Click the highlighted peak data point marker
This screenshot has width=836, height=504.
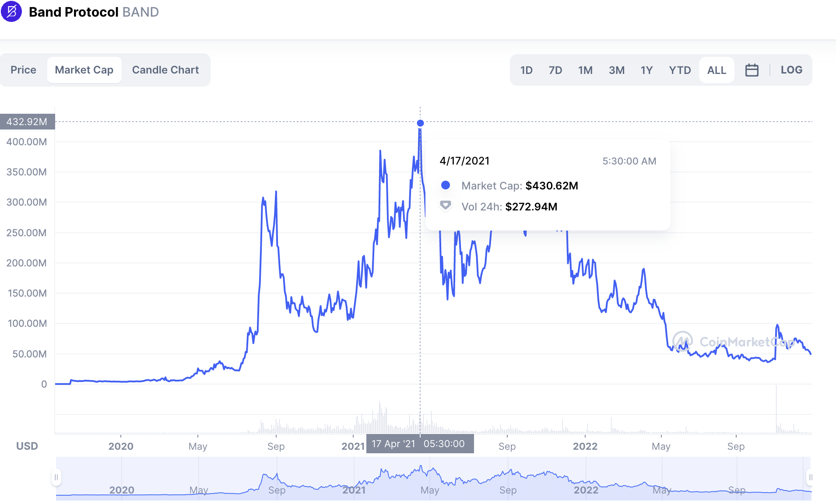click(x=420, y=123)
